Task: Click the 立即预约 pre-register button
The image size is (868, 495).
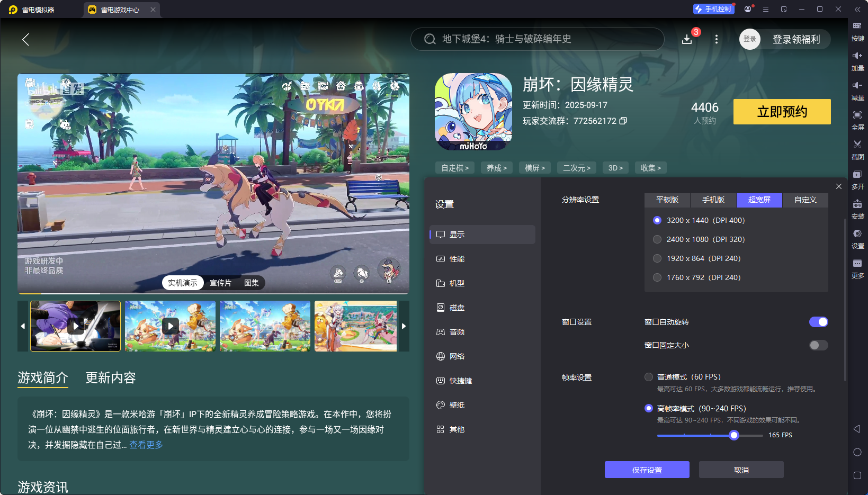Action: click(782, 112)
